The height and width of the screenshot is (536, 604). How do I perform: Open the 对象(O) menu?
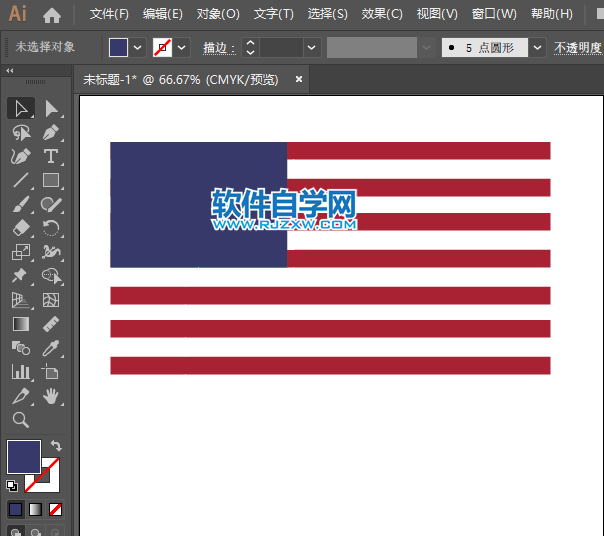pyautogui.click(x=218, y=14)
